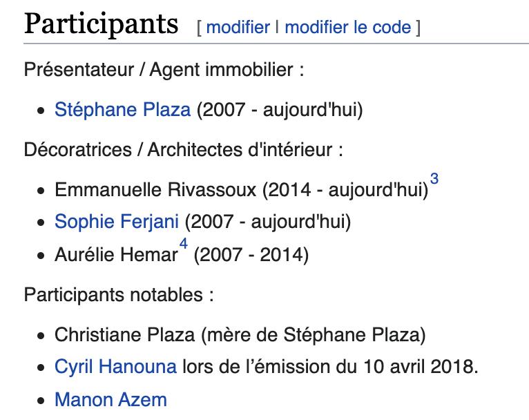Viewport: 529px width, 420px height.
Task: Open footnote 4 beside Aurélie Hemar
Action: (184, 245)
